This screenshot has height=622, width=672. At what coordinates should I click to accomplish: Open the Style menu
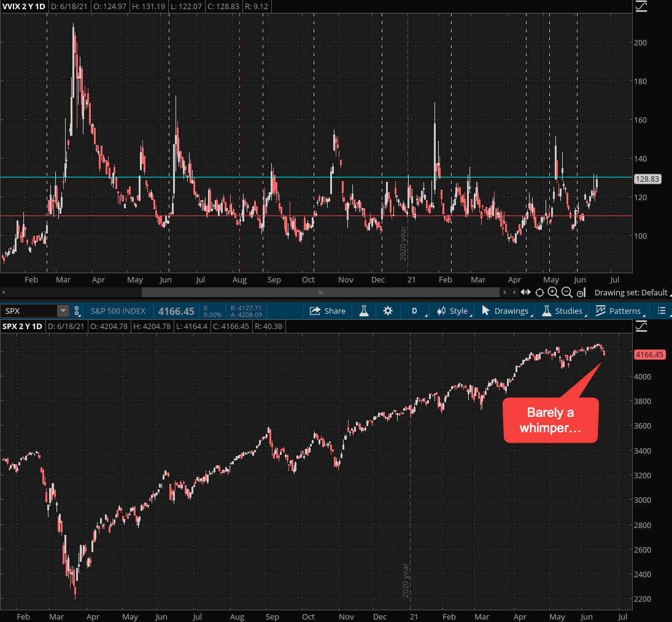pyautogui.click(x=452, y=311)
